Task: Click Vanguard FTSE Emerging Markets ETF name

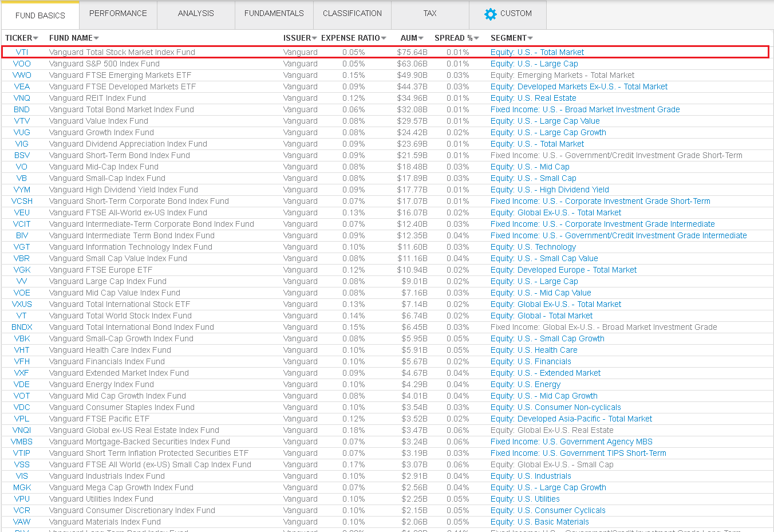Action: [x=120, y=75]
